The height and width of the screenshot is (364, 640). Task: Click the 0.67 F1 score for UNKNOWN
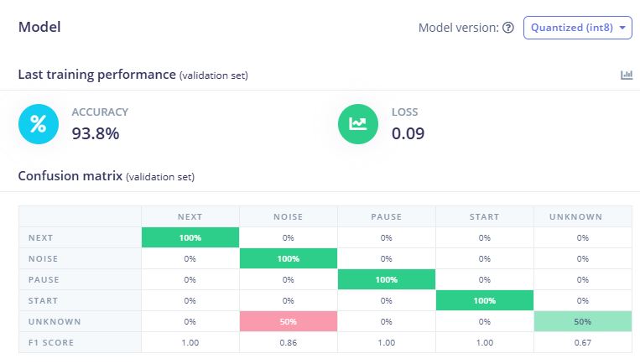pyautogui.click(x=582, y=342)
